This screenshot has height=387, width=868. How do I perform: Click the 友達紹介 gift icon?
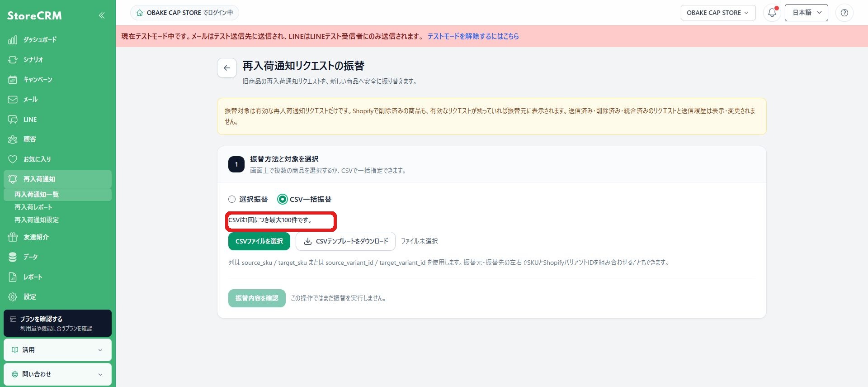13,237
